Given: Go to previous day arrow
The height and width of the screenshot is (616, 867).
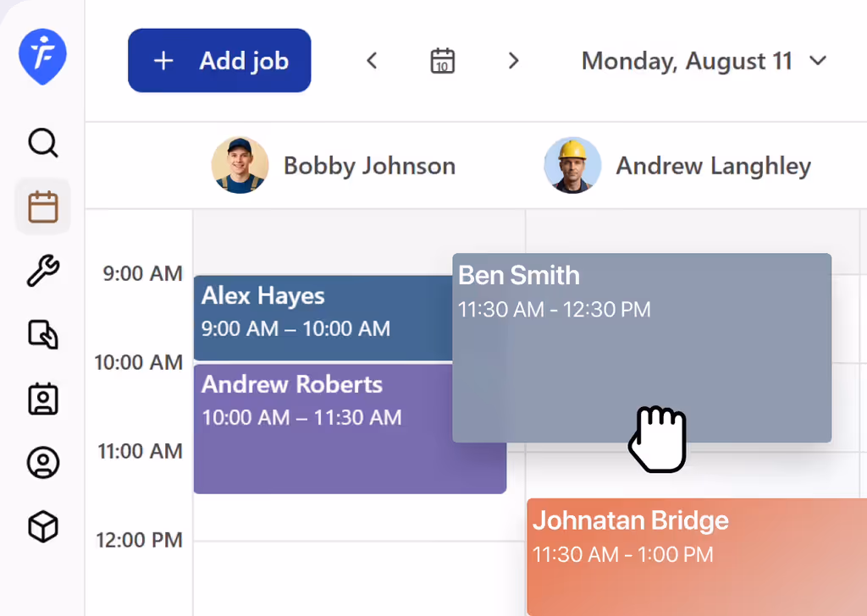Looking at the screenshot, I should [x=373, y=60].
